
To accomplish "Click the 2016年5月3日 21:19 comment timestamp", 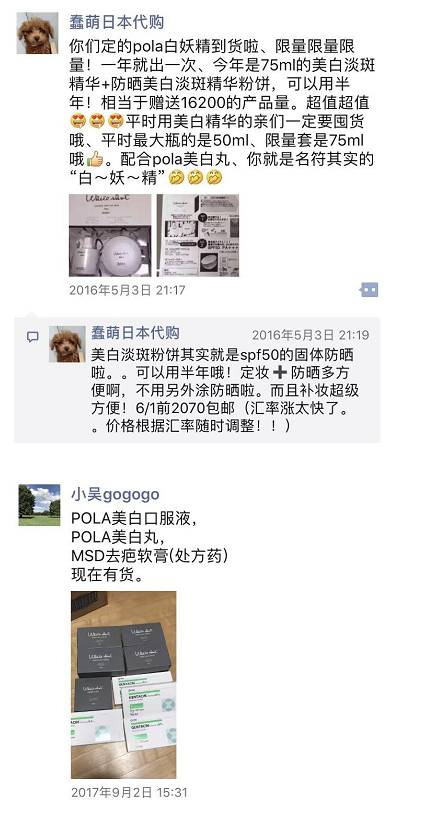I will [310, 335].
